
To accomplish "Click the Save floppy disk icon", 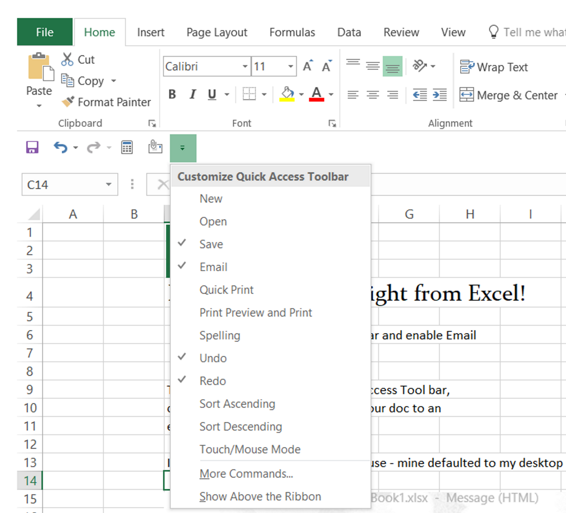I will 32,147.
